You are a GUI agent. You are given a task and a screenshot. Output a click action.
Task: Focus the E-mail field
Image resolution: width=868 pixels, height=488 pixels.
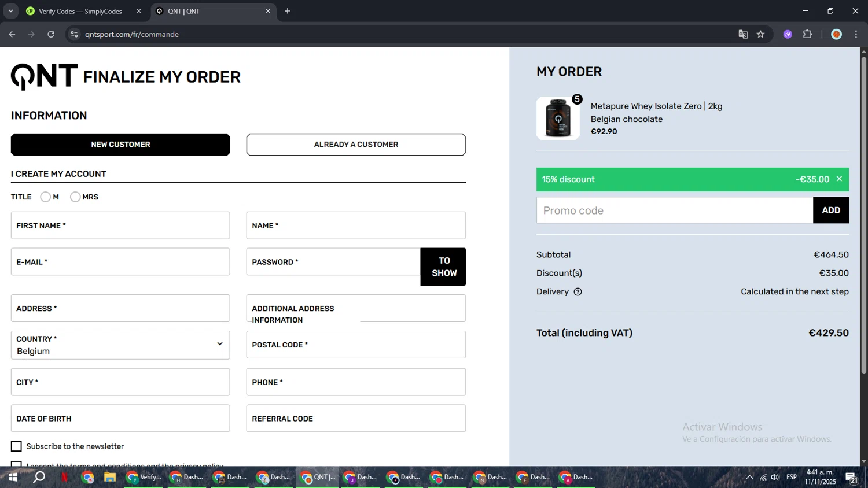pyautogui.click(x=120, y=262)
